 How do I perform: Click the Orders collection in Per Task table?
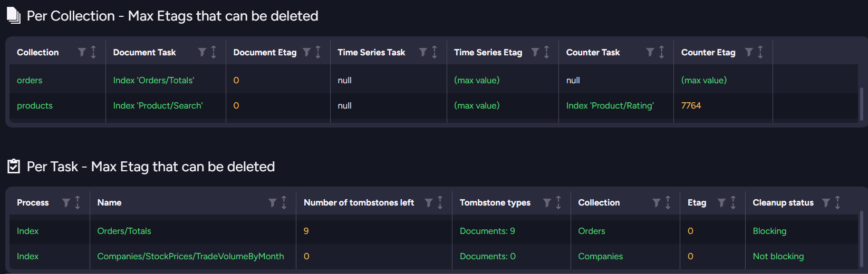[592, 231]
